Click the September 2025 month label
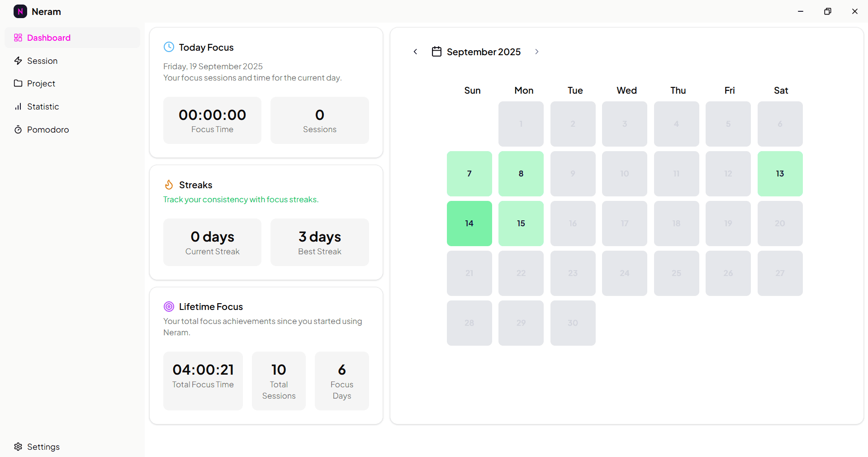The width and height of the screenshot is (868, 457). [484, 52]
